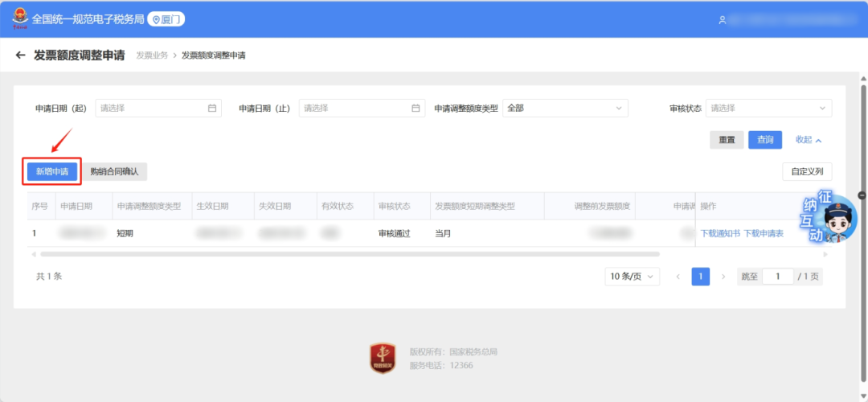Click the 序号 column header
Viewport: 868px width, 402px height.
point(40,206)
